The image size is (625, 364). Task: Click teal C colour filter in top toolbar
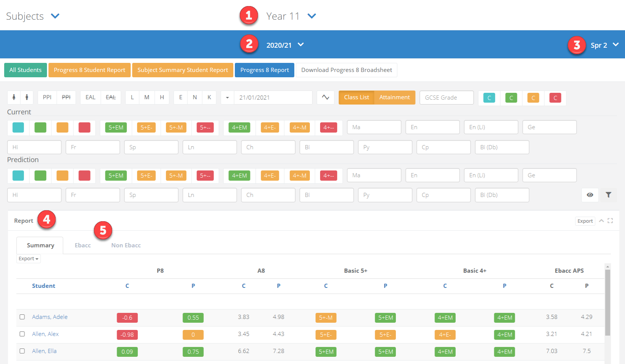[x=489, y=98]
